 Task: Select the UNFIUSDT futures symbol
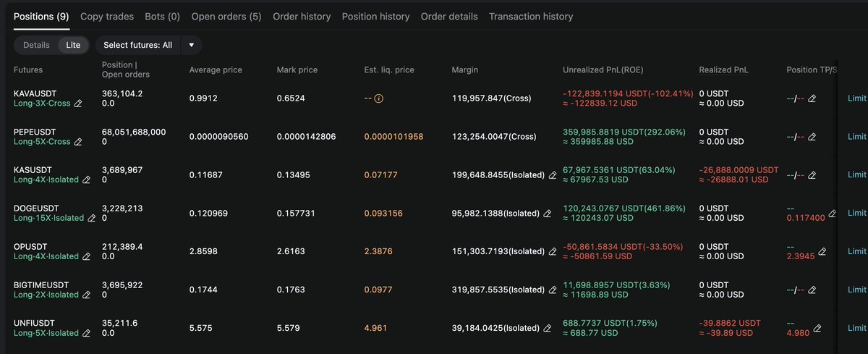click(x=34, y=323)
